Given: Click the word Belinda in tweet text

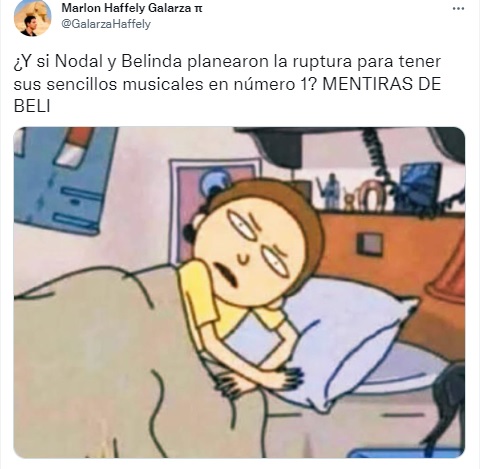Looking at the screenshot, I should coord(151,62).
